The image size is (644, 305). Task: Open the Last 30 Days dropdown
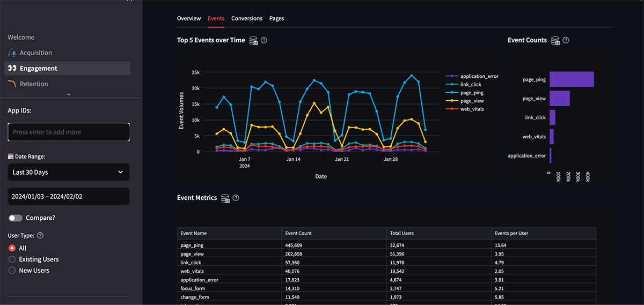click(x=68, y=173)
